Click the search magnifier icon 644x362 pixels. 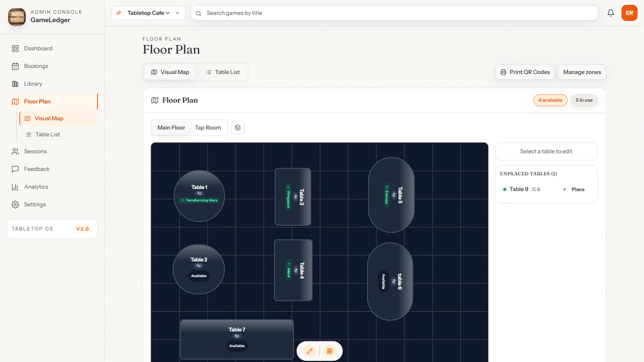[x=199, y=13]
